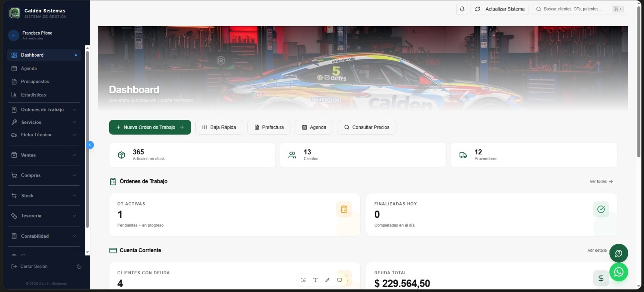Click the Órdenes de Trabajo section heading icon

pyautogui.click(x=113, y=181)
